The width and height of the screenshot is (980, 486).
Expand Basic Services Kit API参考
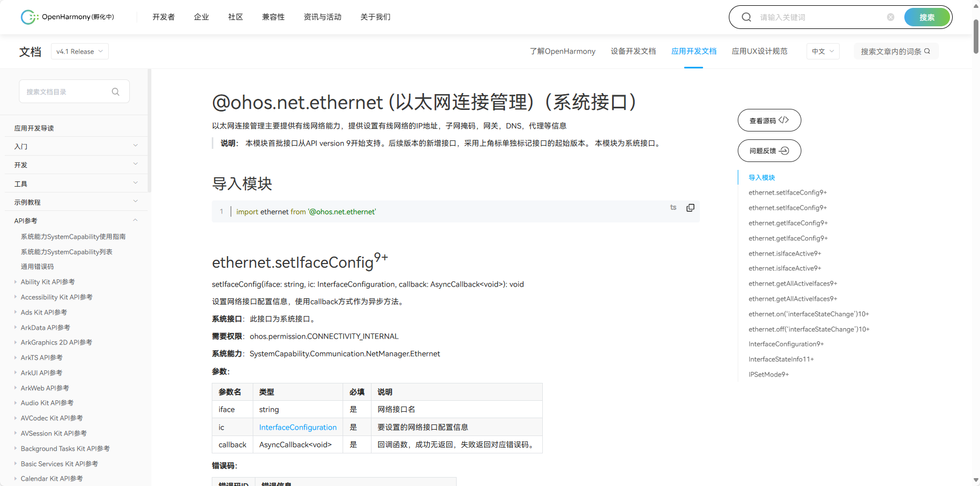coord(15,464)
